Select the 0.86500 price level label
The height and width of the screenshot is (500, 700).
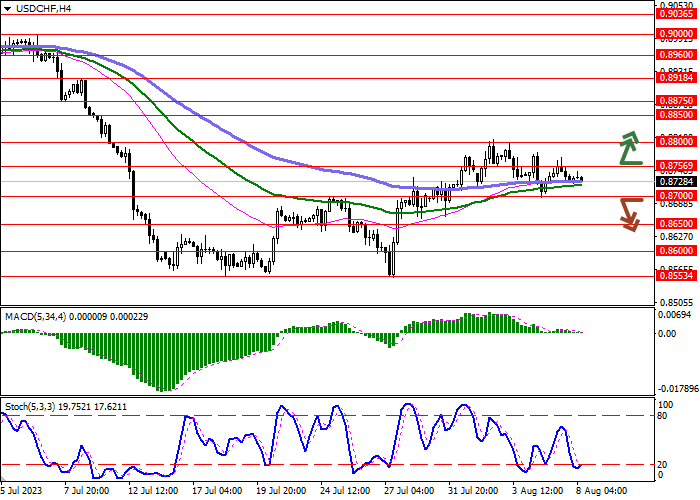(x=676, y=224)
